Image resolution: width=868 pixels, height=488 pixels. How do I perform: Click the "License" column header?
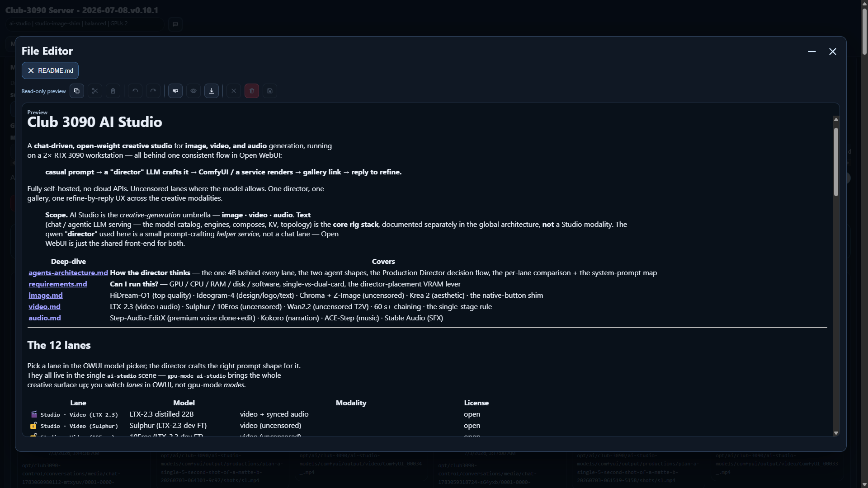tap(476, 403)
